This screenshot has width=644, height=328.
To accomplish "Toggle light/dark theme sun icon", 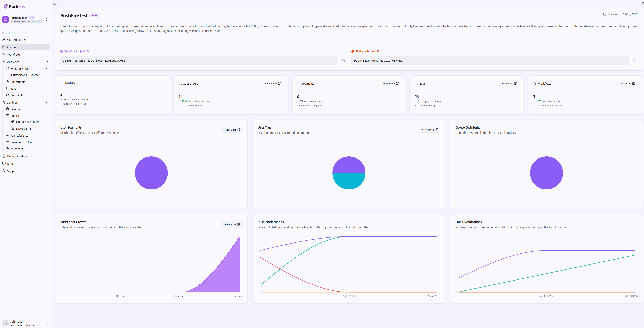I will [642, 3].
